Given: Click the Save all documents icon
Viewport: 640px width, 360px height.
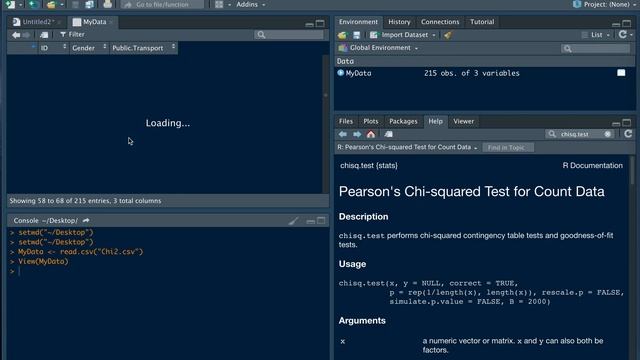Looking at the screenshot, I should pos(89,4).
